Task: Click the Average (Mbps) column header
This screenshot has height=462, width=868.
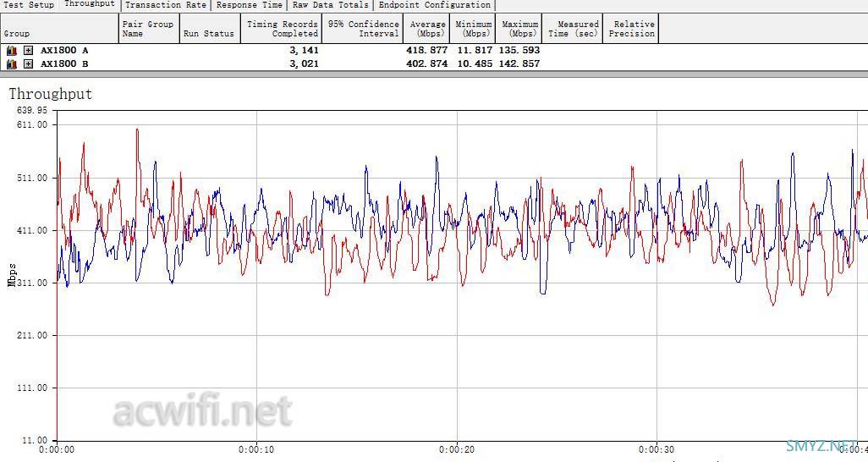Action: pos(426,29)
